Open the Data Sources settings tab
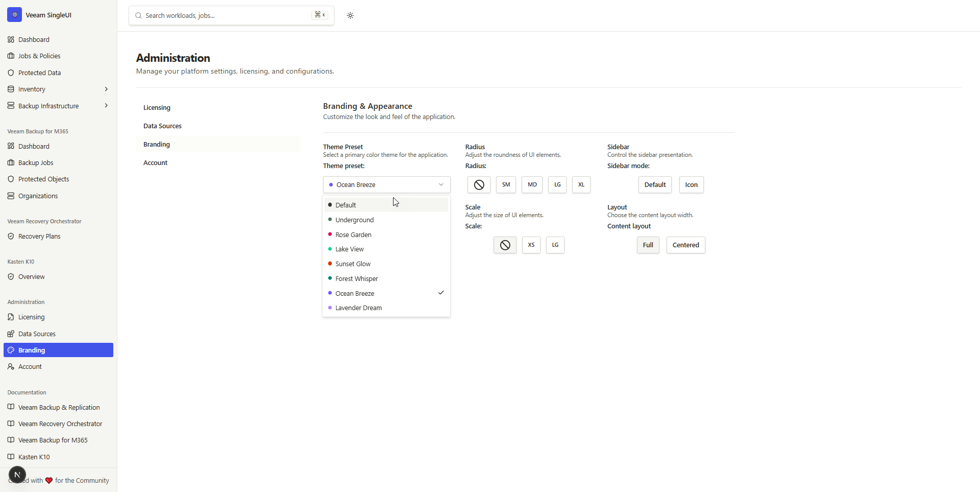980x492 pixels. coord(218,126)
